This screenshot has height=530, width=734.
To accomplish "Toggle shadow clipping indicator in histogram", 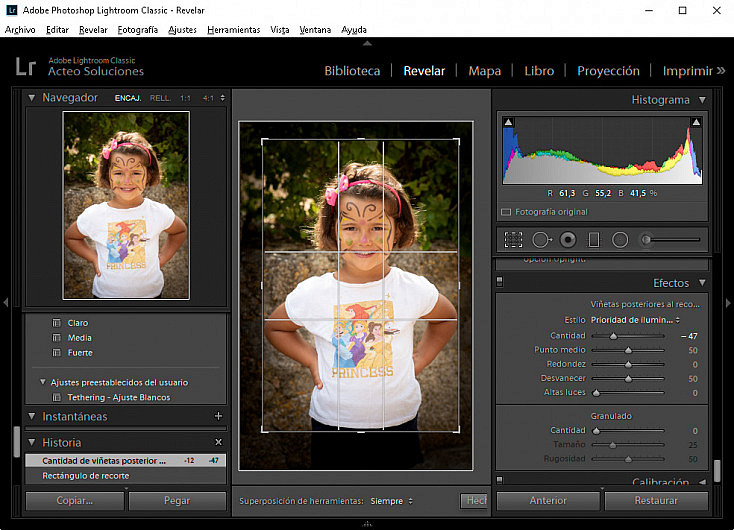I will coord(508,122).
